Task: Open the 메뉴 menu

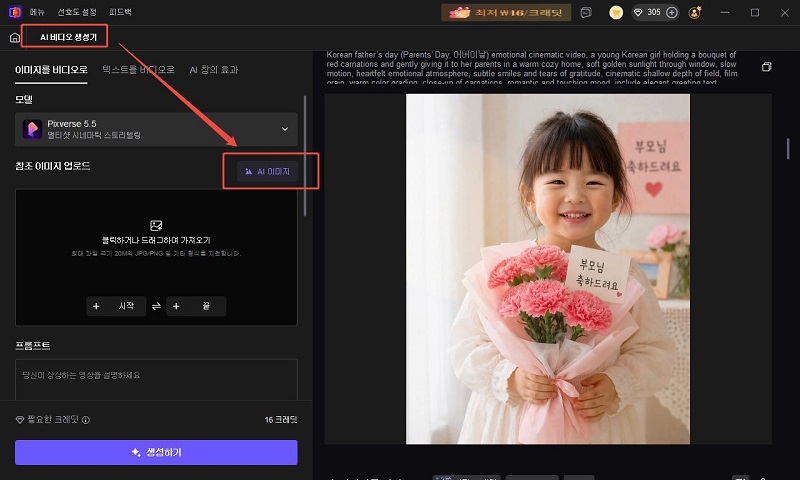Action: coord(37,12)
